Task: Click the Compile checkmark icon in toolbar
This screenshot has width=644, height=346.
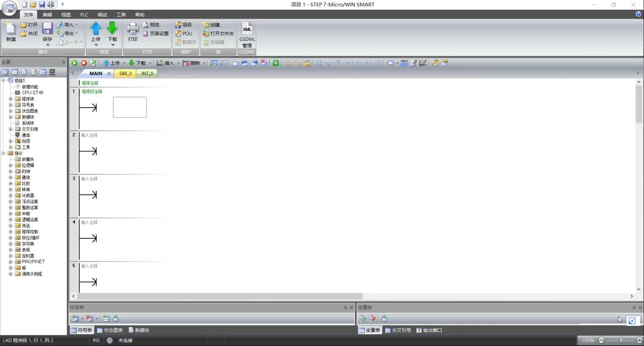Action: 93,63
